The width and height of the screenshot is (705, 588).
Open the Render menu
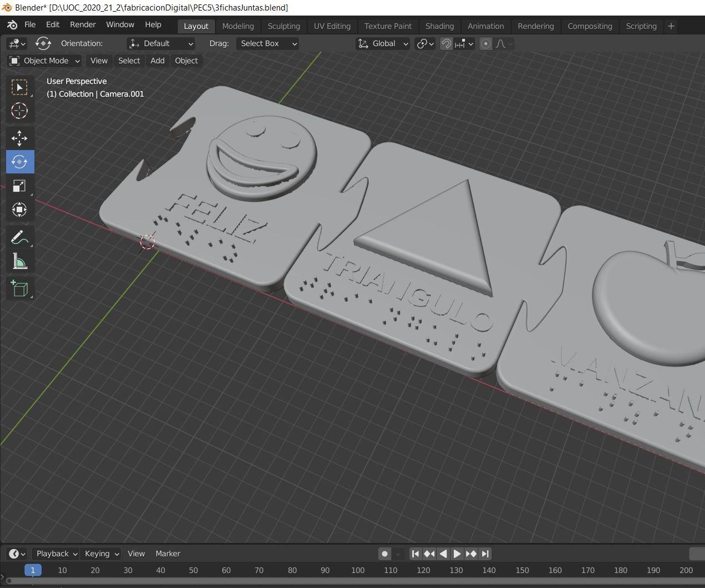pyautogui.click(x=82, y=24)
